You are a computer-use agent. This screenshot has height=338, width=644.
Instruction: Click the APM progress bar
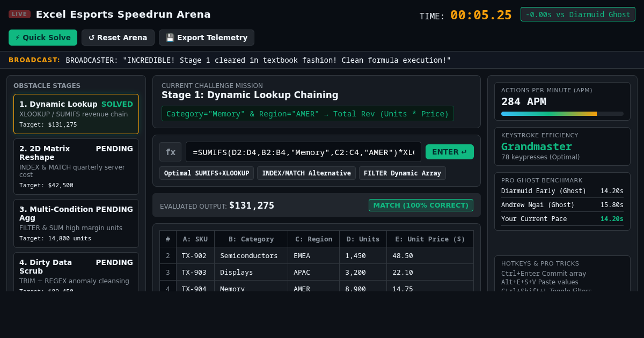point(562,114)
